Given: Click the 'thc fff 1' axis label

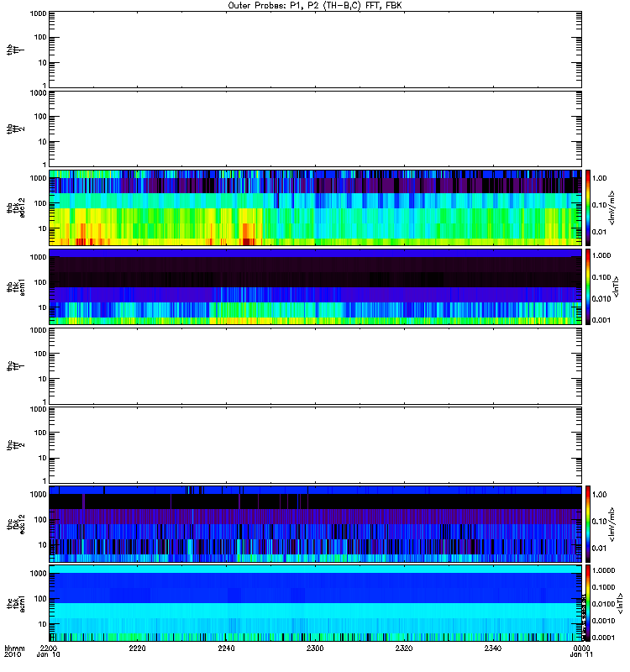Looking at the screenshot, I should click(x=15, y=366).
